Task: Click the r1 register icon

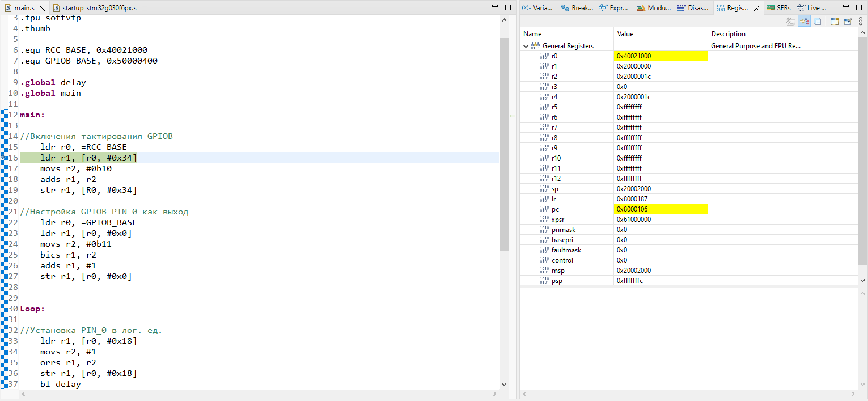Action: [544, 66]
